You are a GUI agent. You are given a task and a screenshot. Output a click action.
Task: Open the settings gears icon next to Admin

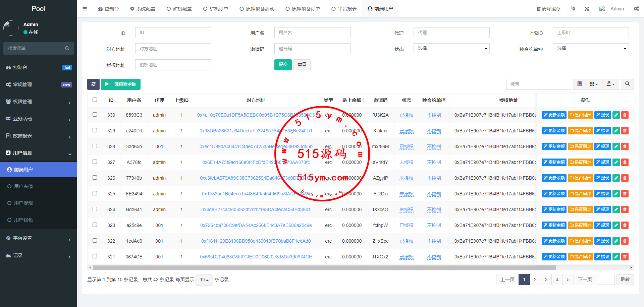[637, 9]
